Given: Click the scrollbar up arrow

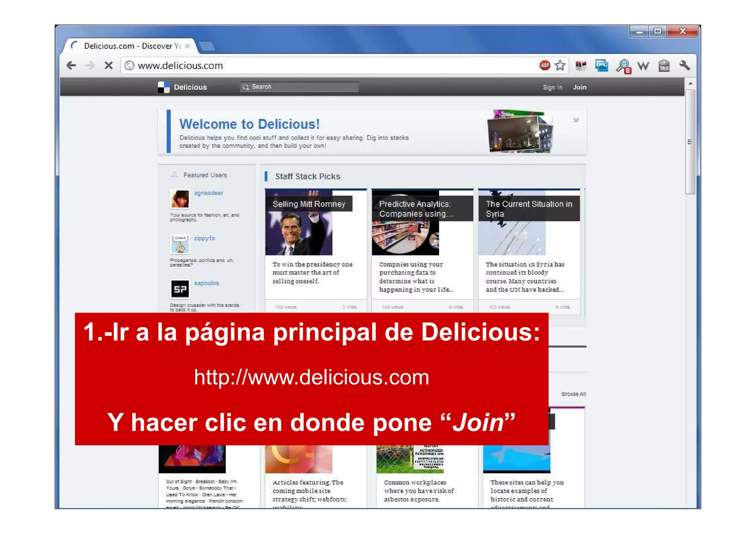Looking at the screenshot, I should pos(690,84).
